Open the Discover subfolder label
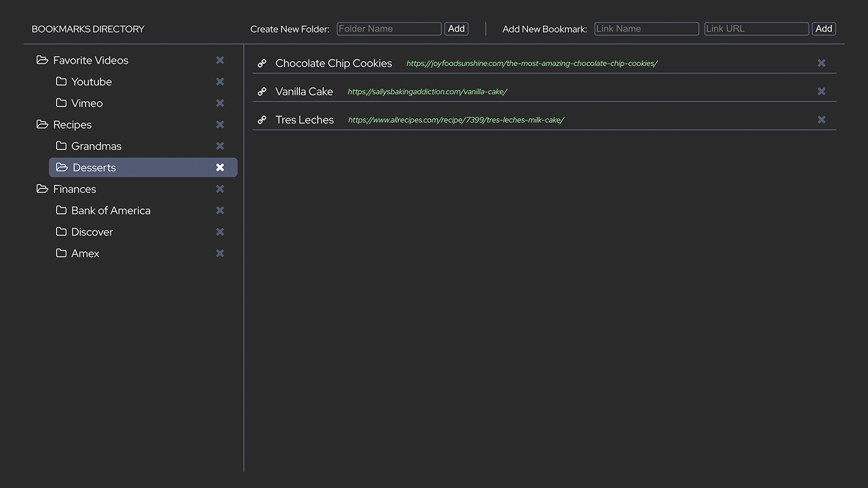 click(x=92, y=232)
